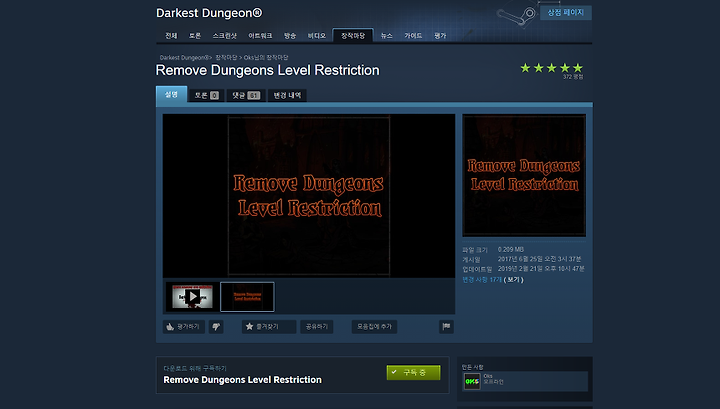Click the large preview image in the right sidebar

pyautogui.click(x=524, y=175)
